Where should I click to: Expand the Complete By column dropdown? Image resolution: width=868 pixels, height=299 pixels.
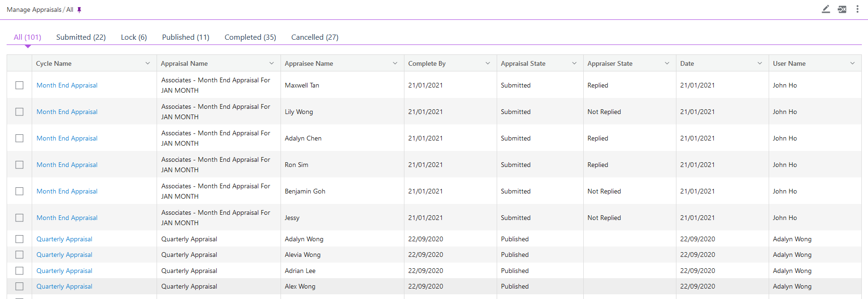point(488,63)
